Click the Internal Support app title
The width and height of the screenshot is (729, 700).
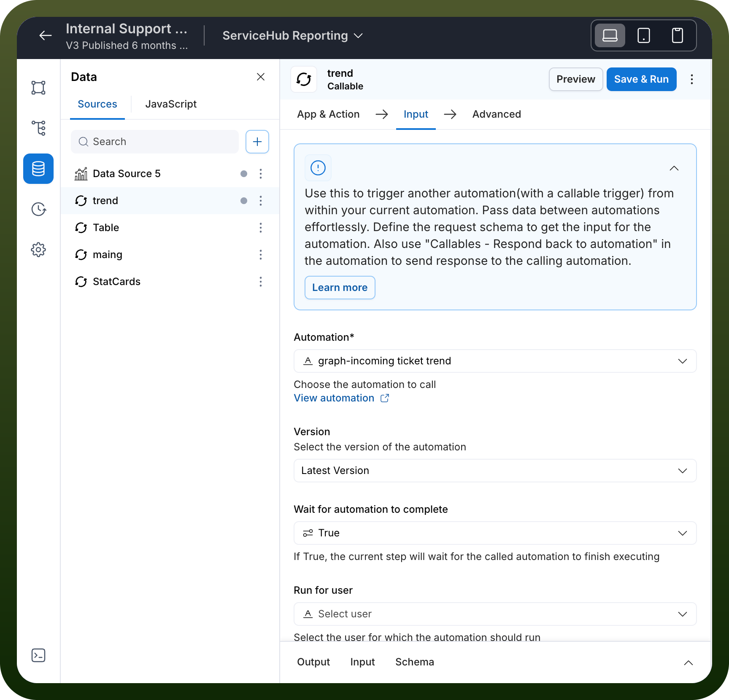click(127, 29)
